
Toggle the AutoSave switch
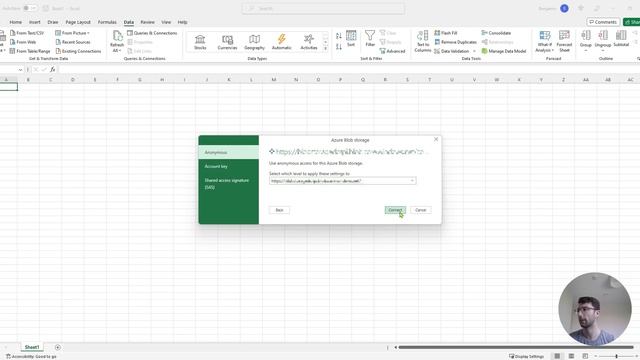click(x=30, y=8)
